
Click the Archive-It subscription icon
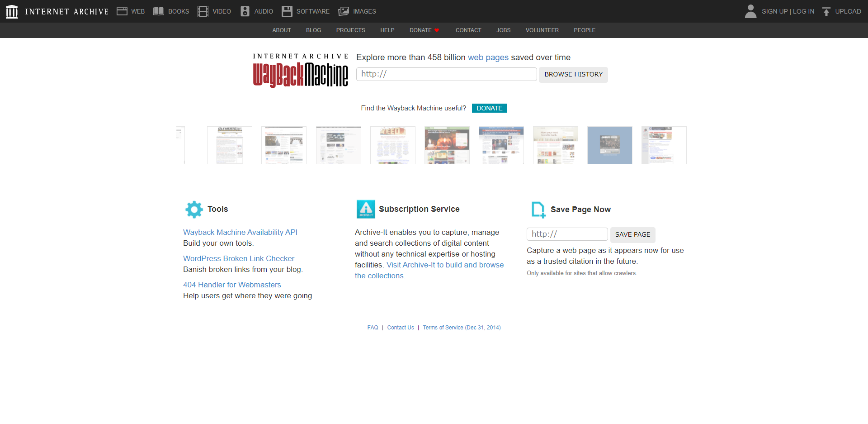tap(366, 209)
